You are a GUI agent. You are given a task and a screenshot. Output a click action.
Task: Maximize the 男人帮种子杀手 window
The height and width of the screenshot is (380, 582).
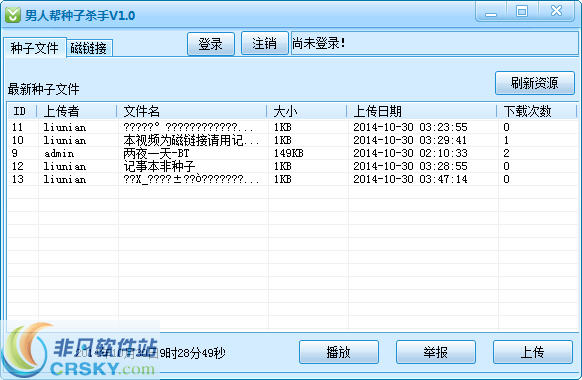522,11
